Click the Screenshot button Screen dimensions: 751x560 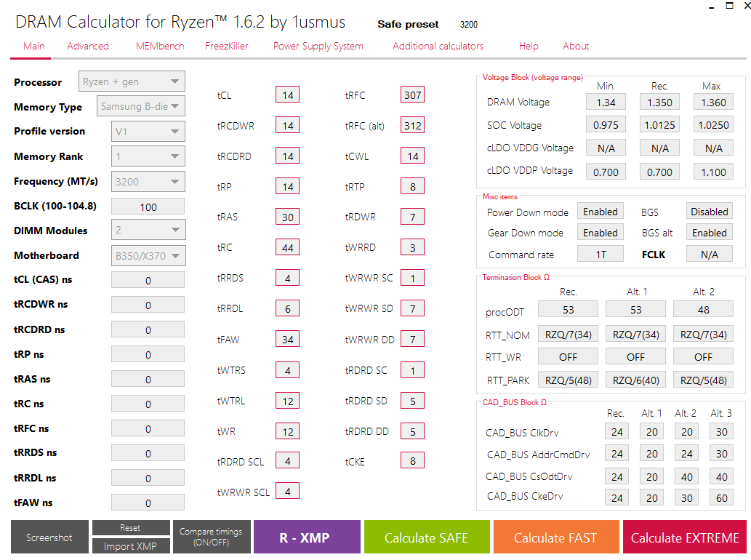coord(49,537)
